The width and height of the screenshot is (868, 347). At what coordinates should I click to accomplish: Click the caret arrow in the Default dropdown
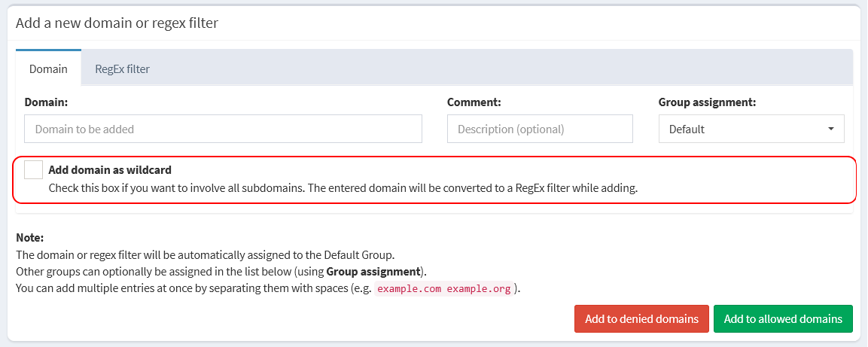click(x=831, y=129)
